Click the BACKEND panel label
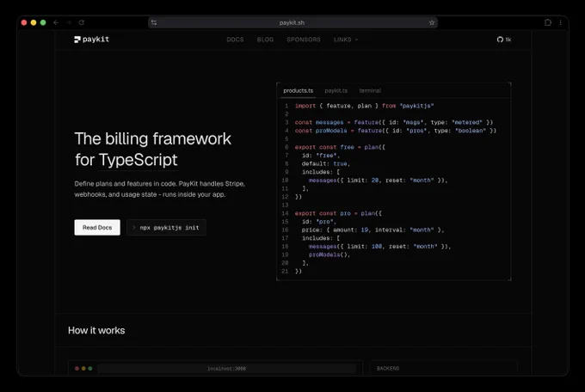This screenshot has width=585, height=392. click(x=388, y=369)
